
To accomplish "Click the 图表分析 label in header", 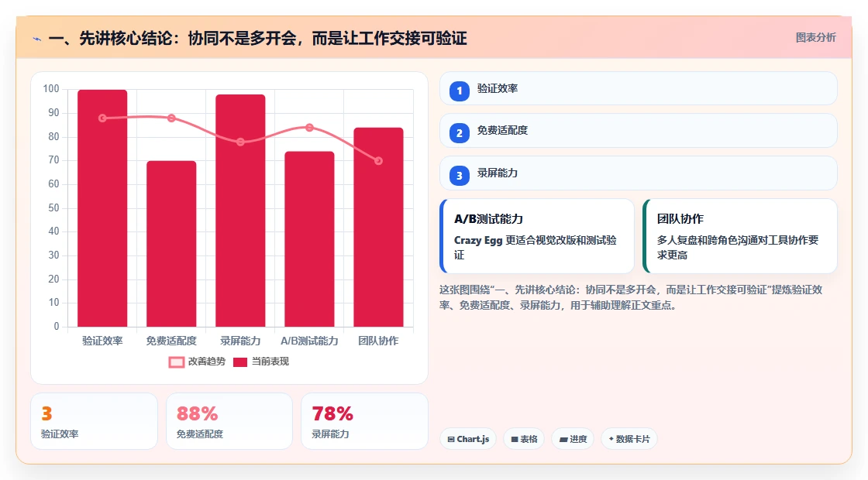I will pyautogui.click(x=815, y=38).
